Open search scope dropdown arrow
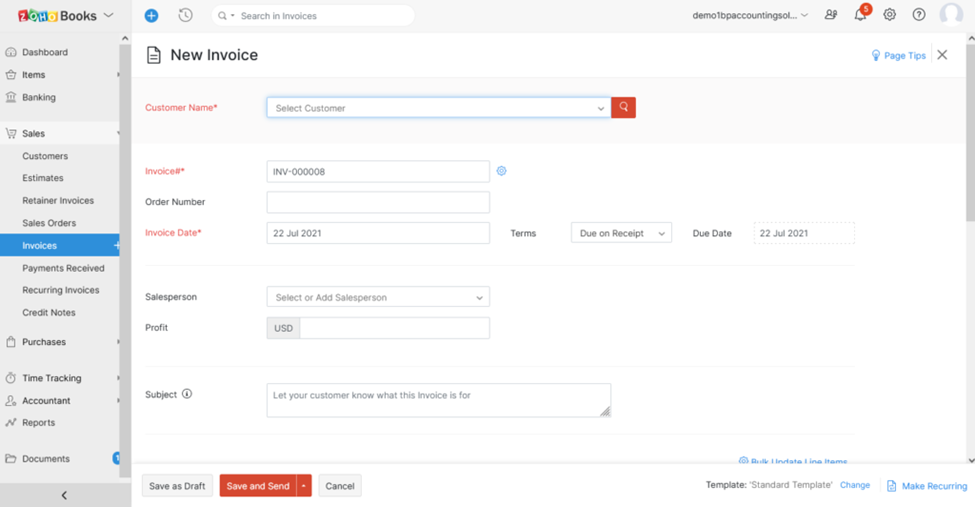 (233, 16)
